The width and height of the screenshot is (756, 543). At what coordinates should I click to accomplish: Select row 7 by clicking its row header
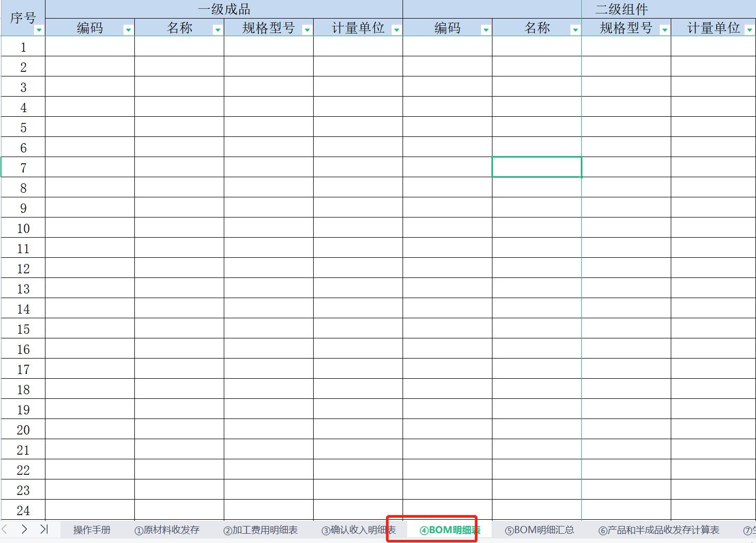(23, 167)
